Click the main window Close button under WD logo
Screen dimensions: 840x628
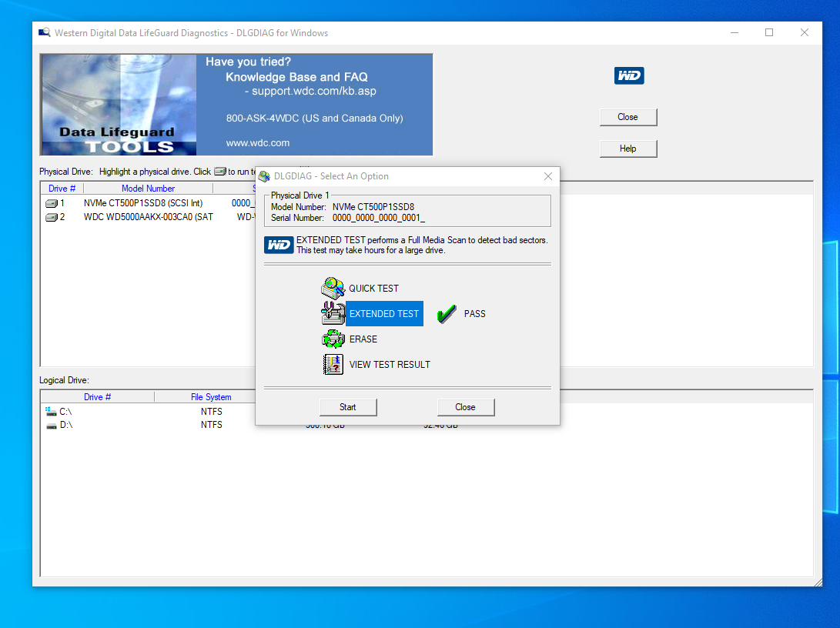coord(627,117)
